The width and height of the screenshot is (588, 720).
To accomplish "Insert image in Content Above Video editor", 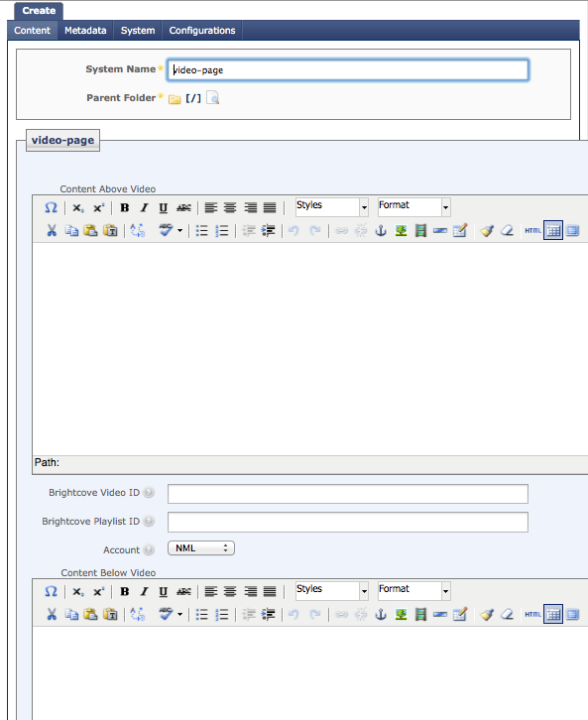I will tap(402, 230).
